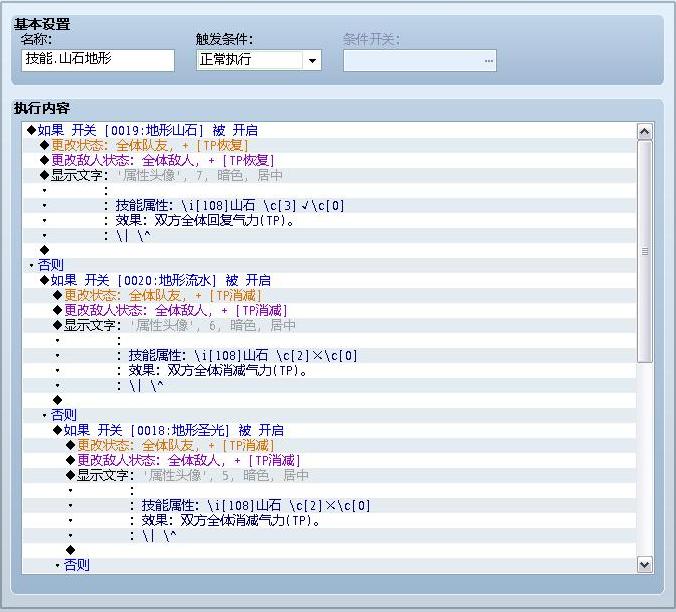Click the 名称 field containing 技能.山石地形

(x=98, y=60)
